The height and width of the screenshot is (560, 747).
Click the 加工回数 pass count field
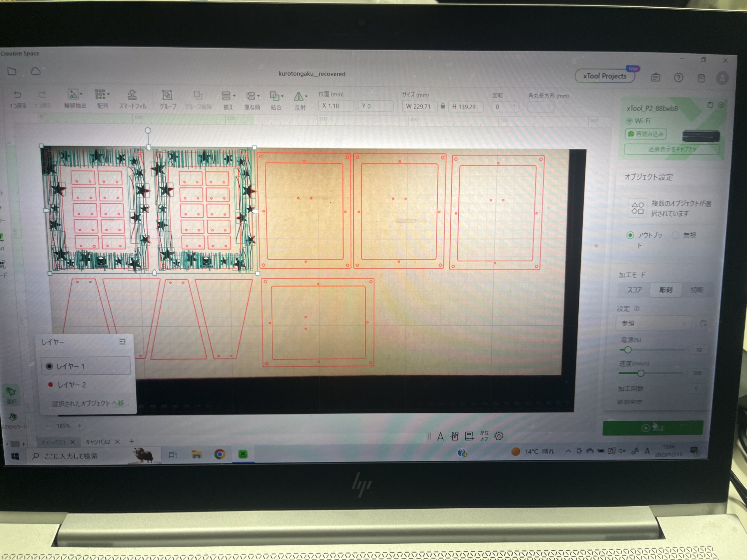click(696, 389)
